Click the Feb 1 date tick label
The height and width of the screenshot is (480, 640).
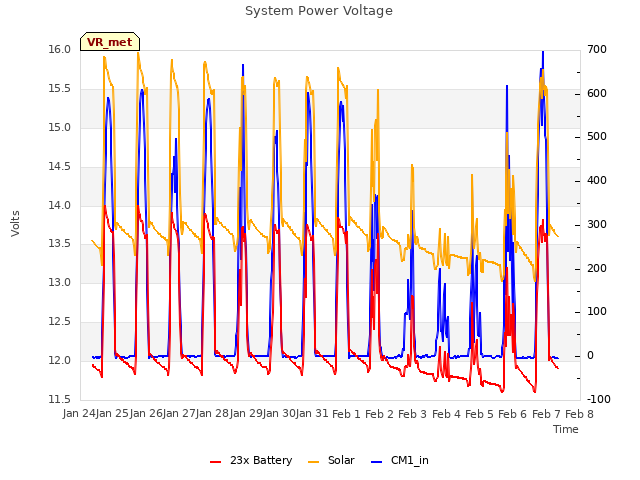click(346, 414)
